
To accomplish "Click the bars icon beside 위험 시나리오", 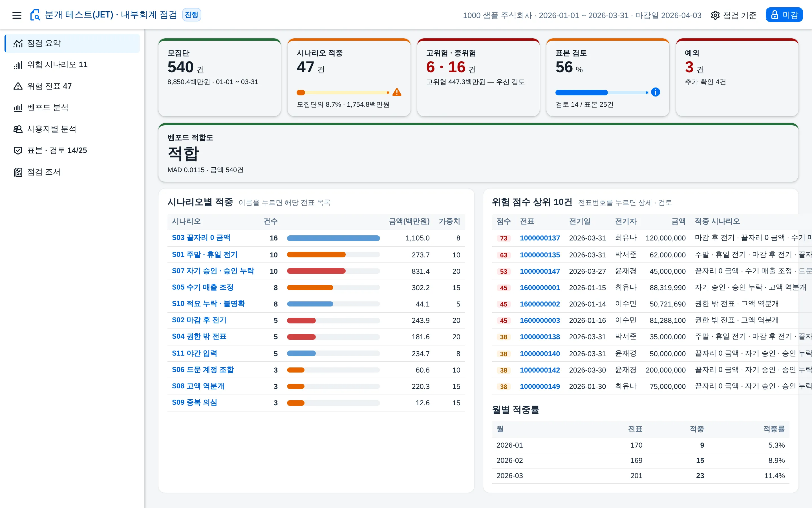I will [x=18, y=65].
